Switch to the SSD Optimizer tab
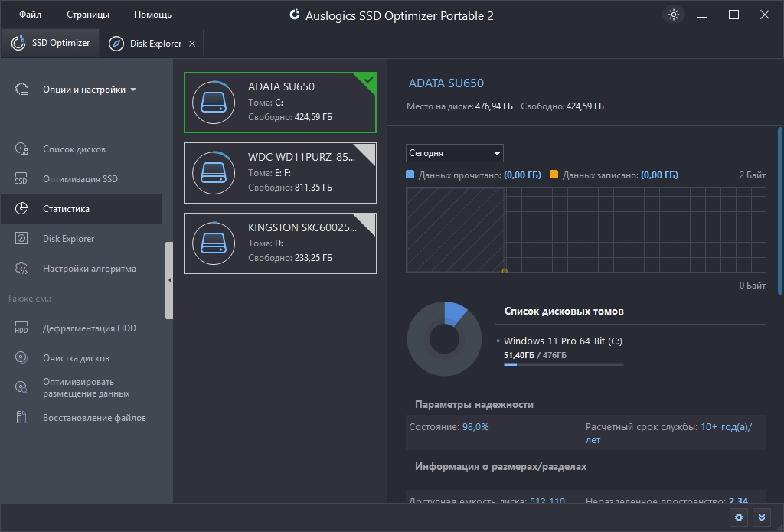Image resolution: width=784 pixels, height=532 pixels. point(50,43)
